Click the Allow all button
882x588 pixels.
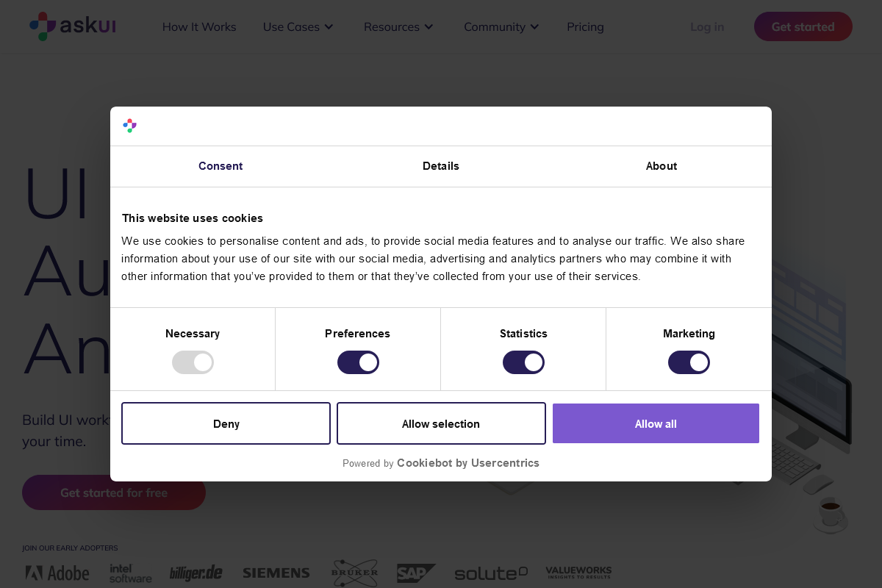(x=656, y=423)
